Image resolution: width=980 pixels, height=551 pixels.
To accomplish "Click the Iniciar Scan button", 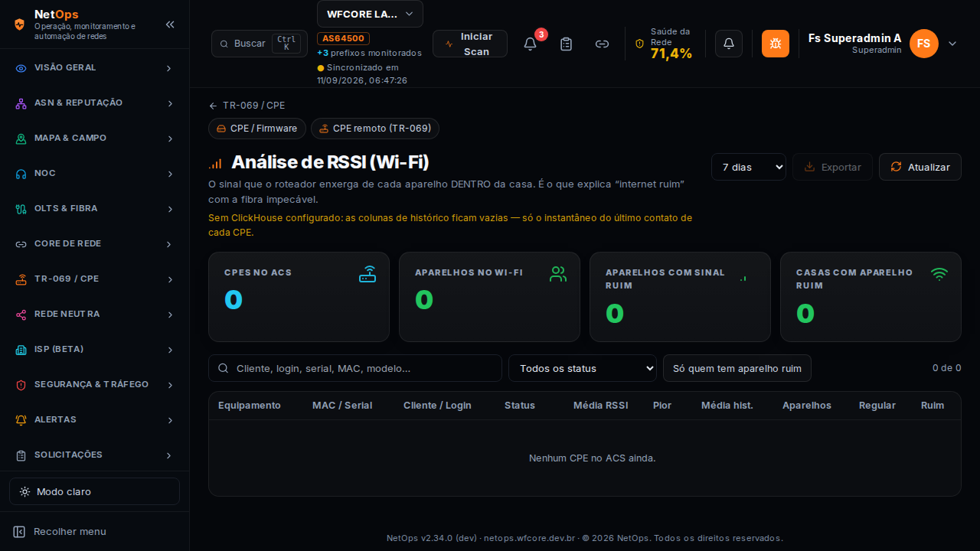I will (470, 44).
